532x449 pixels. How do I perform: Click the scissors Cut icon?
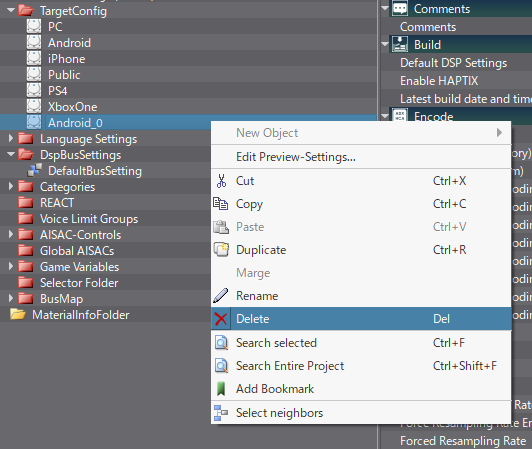coord(221,181)
